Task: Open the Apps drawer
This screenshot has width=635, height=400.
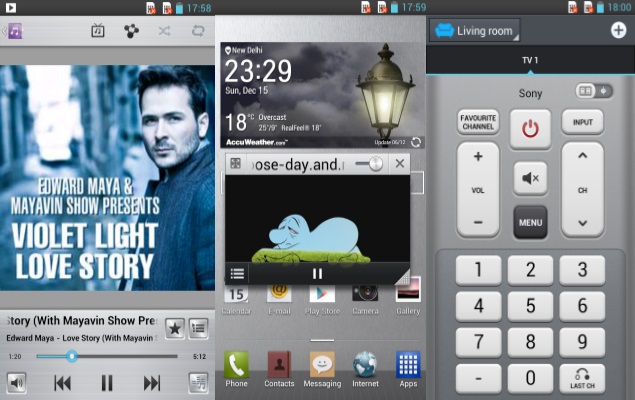Action: pyautogui.click(x=408, y=369)
